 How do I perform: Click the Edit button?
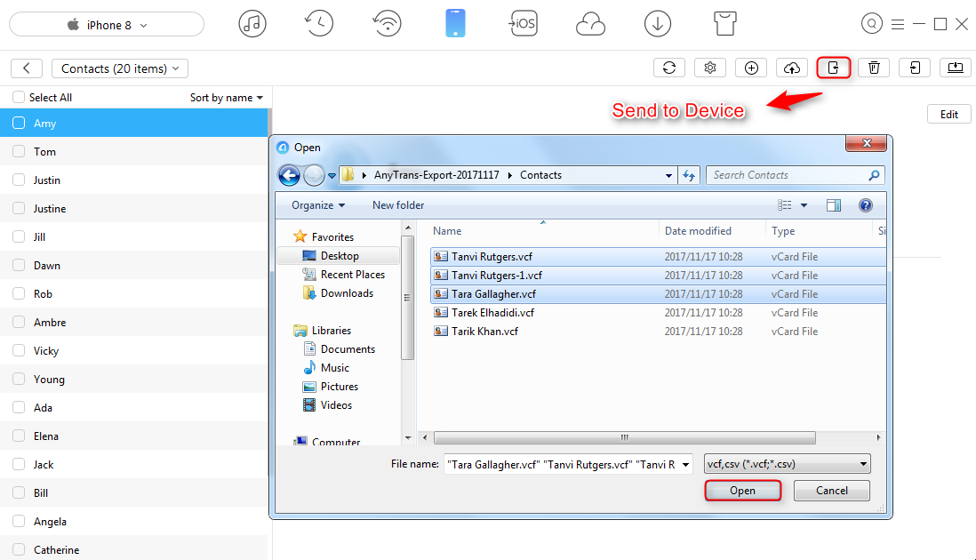coord(949,115)
